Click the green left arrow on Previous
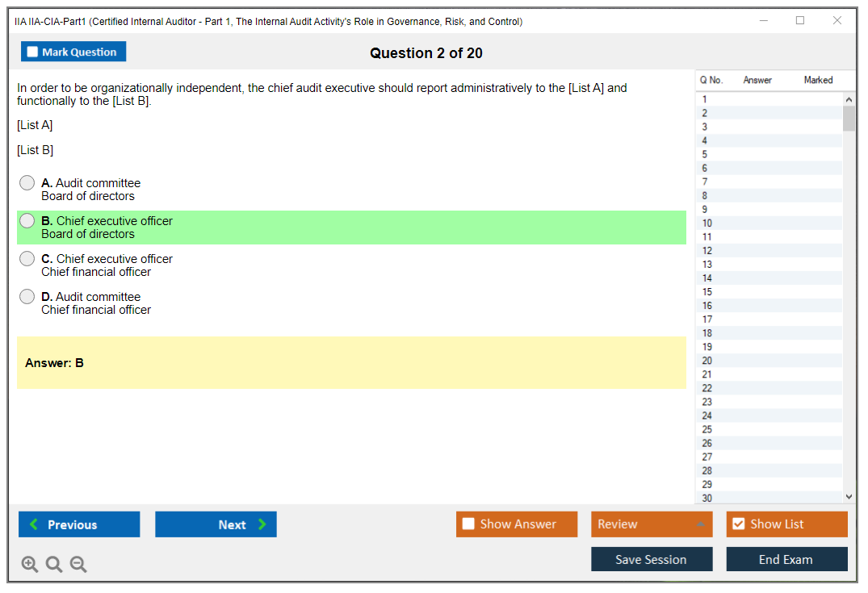Screen dimensions: 868x593 34,524
